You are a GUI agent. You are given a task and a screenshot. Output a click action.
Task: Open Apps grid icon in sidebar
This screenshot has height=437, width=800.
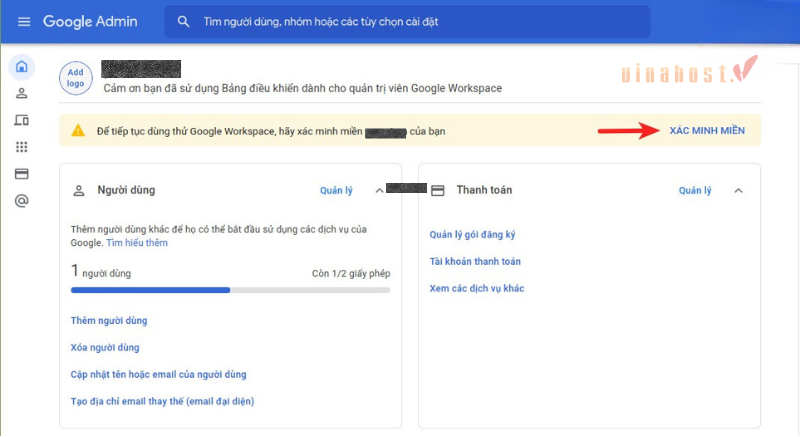(21, 147)
